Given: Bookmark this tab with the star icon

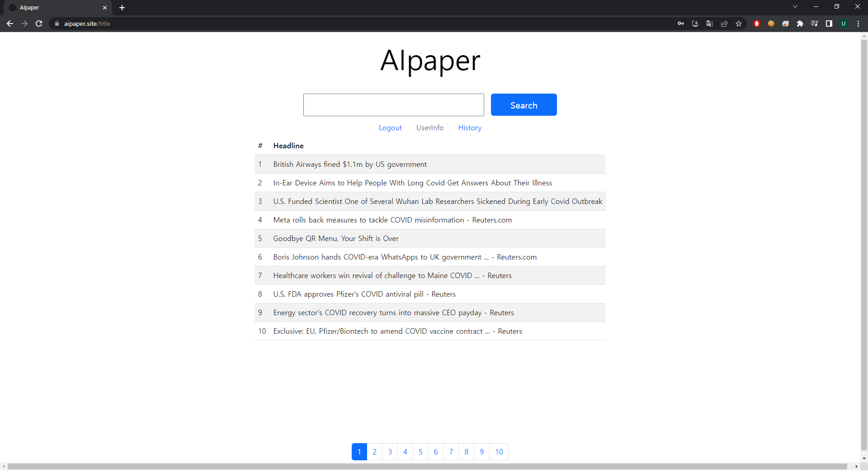Looking at the screenshot, I should coord(739,24).
